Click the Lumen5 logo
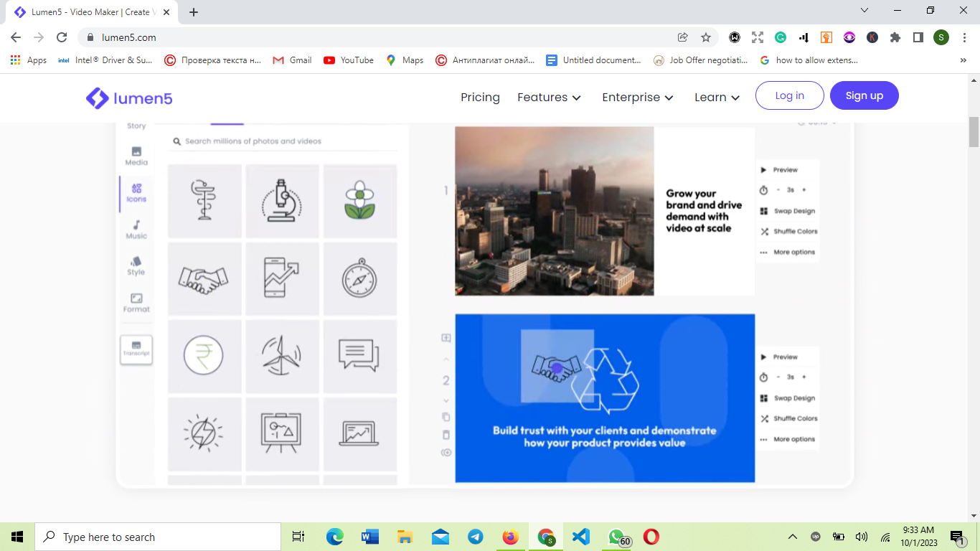The image size is (980, 551). click(129, 98)
